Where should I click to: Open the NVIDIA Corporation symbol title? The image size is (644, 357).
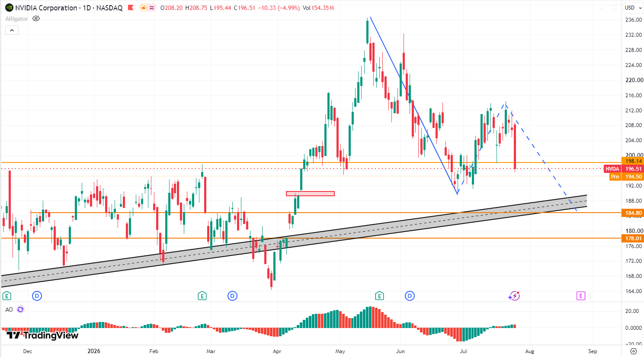(x=69, y=8)
